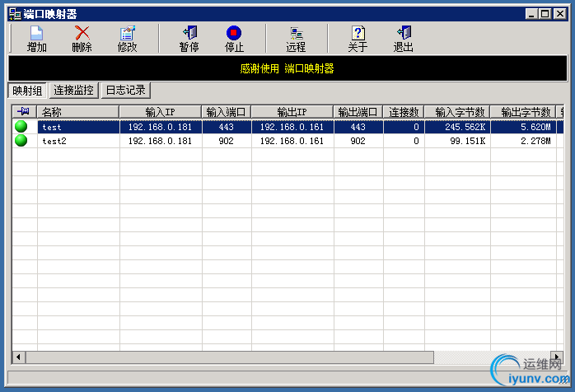
Task: Sort by the 输出端口 column header
Action: 358,112
